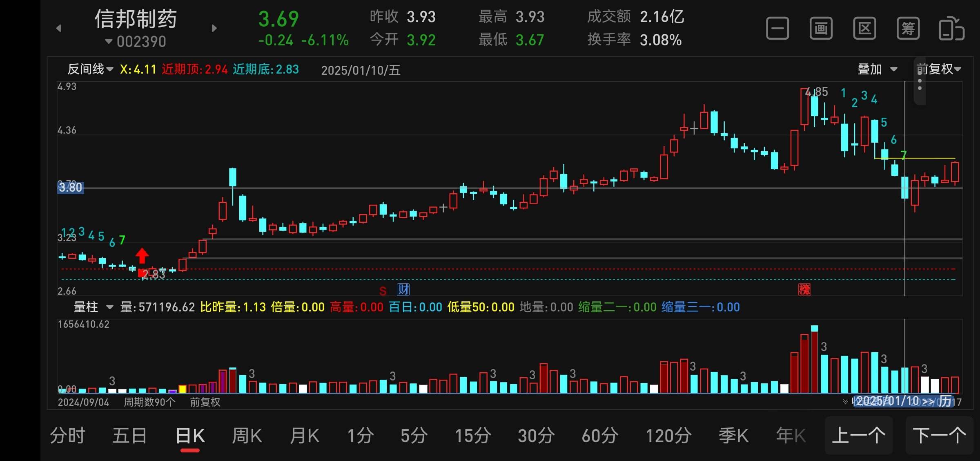The image size is (980, 461).
Task: Expand the 量柱 volume indicator dropdown
Action: (x=93, y=307)
